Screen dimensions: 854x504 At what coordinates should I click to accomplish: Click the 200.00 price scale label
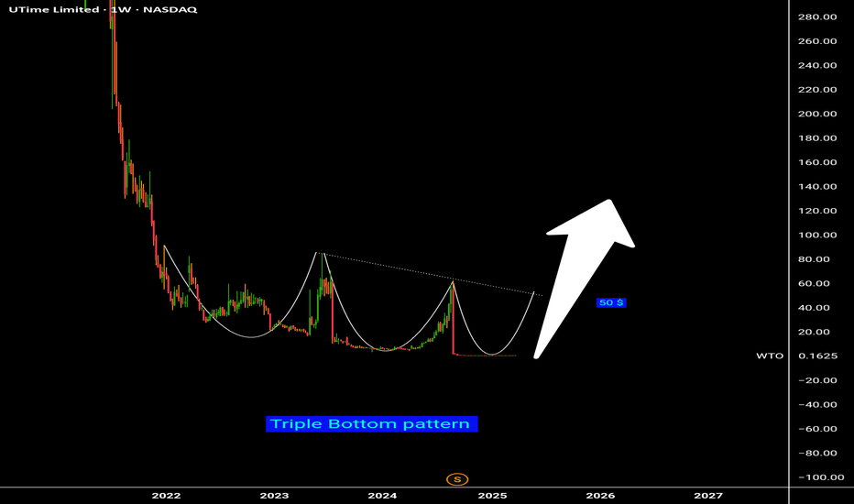click(817, 114)
